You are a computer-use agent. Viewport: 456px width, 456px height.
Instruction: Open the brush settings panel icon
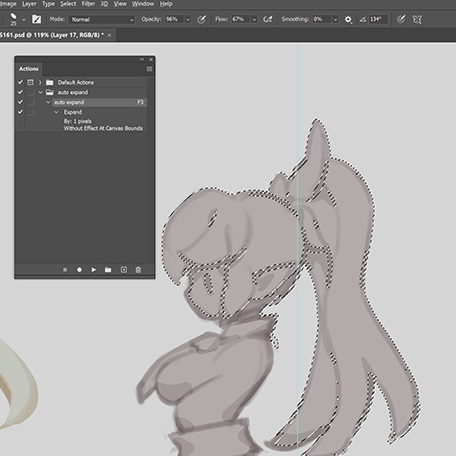click(x=36, y=19)
